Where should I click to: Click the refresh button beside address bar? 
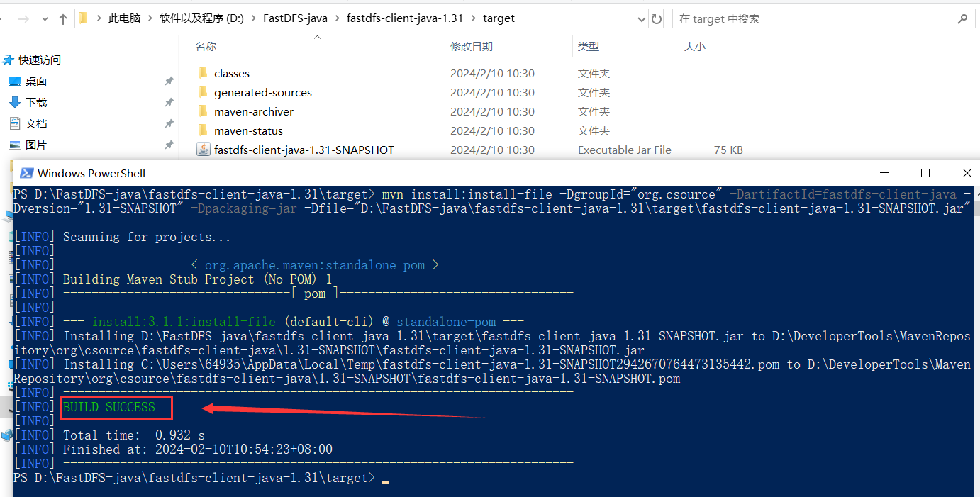pyautogui.click(x=657, y=19)
